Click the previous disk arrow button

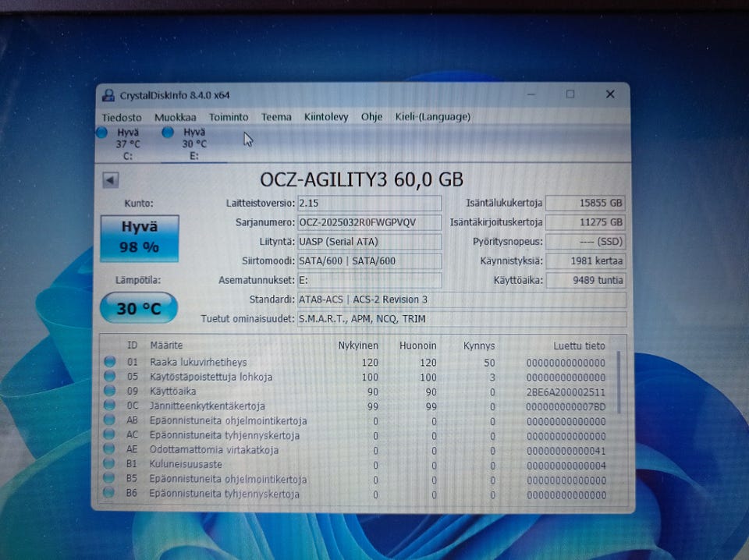110,180
